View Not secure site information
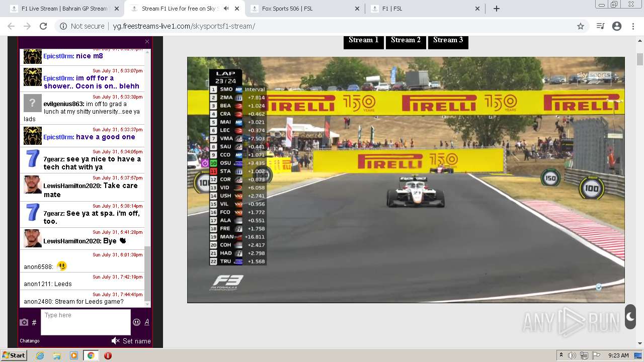 pos(82,26)
